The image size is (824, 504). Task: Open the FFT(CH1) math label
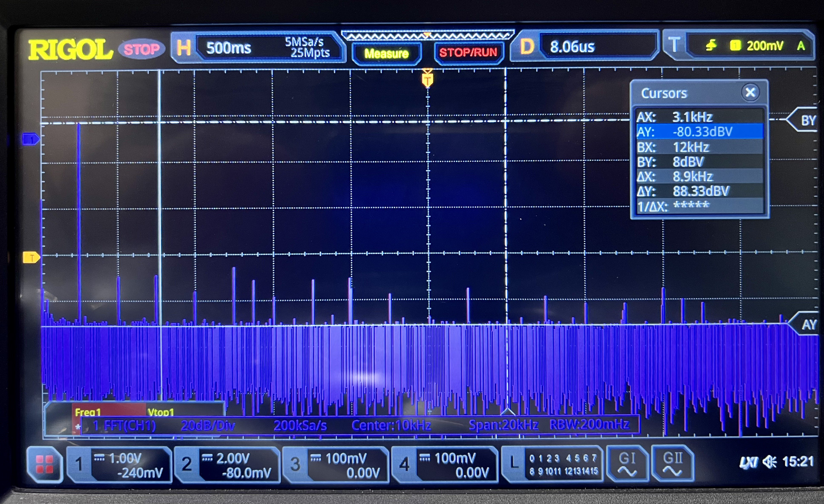tap(124, 426)
